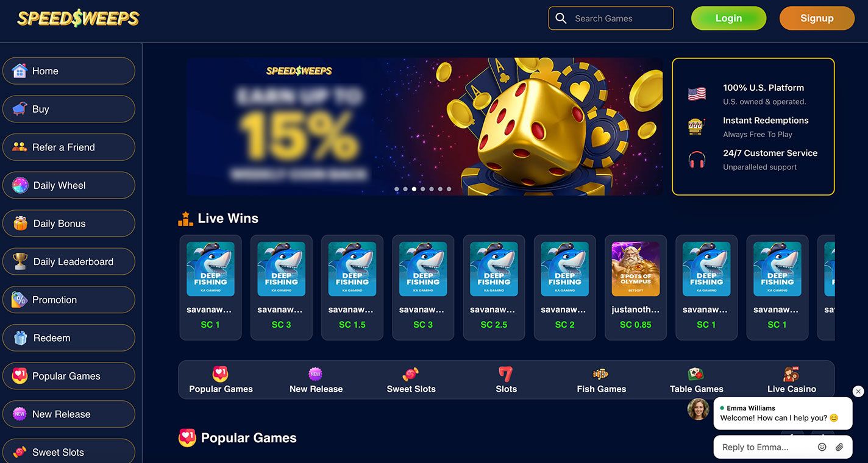Click the green Login button

point(728,18)
